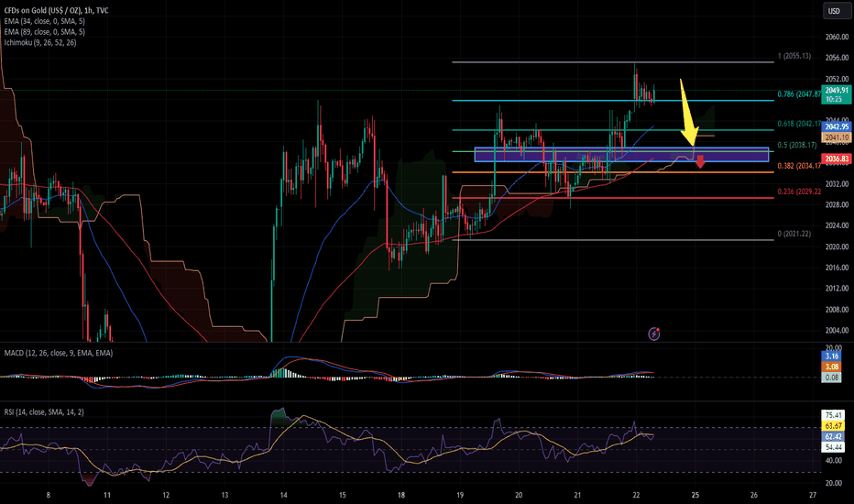Viewport: 854px width, 504px height.
Task: Click the MACD signal value label 3.08
Action: pos(831,367)
